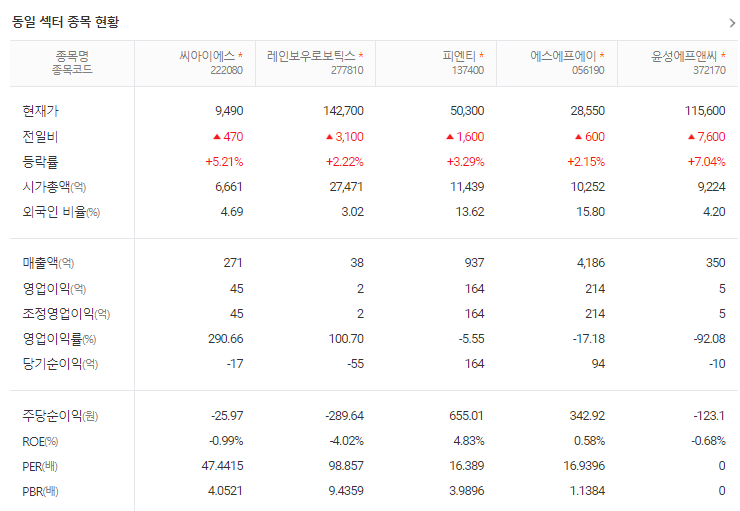Image resolution: width=740 pixels, height=511 pixels.
Task: Click the 외국인 비율(%) row label
Action: coord(61,212)
